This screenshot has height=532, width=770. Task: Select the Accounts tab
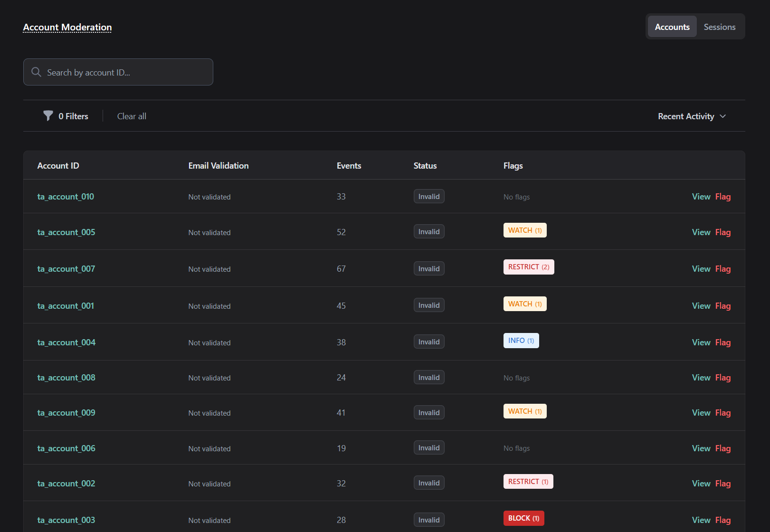pyautogui.click(x=672, y=27)
